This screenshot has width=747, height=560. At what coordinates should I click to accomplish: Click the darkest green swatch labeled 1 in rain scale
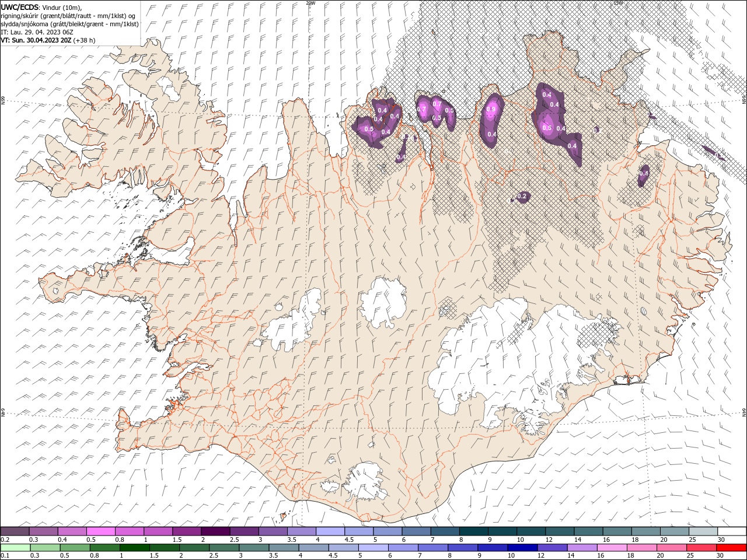click(134, 548)
